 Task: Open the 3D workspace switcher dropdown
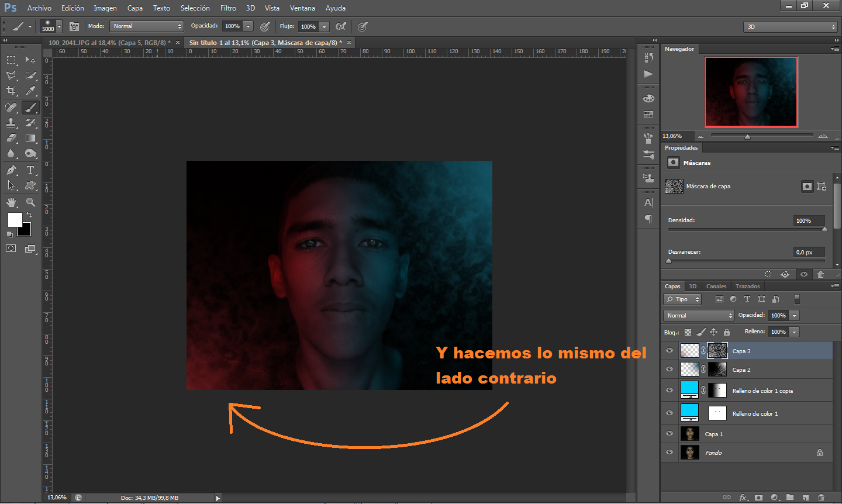click(791, 26)
